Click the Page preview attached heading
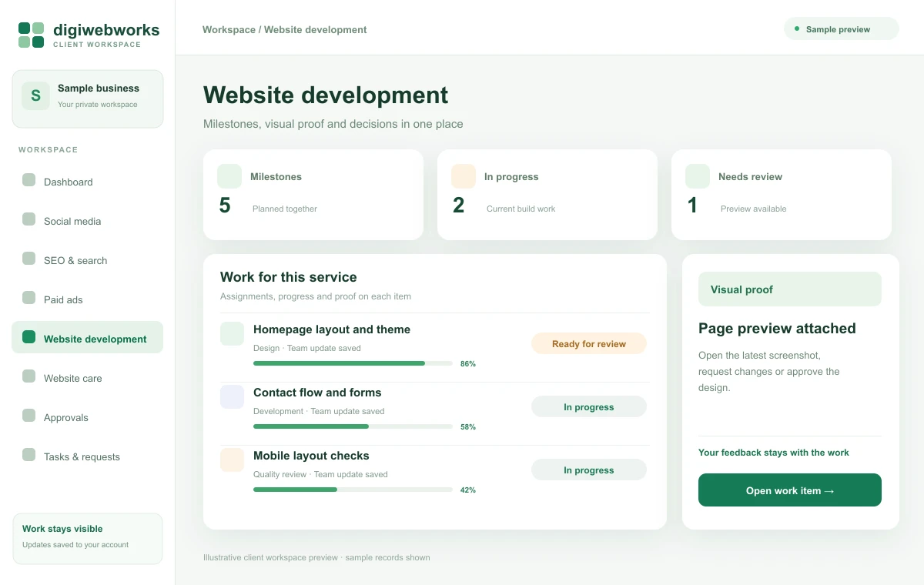Image resolution: width=924 pixels, height=585 pixels. tap(777, 329)
